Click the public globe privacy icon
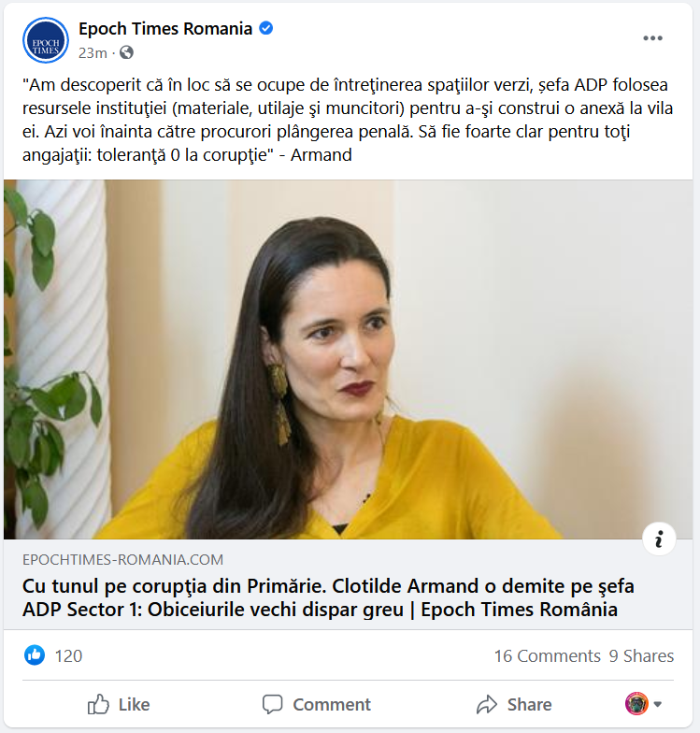Screen dimensions: 700x733 (126, 52)
